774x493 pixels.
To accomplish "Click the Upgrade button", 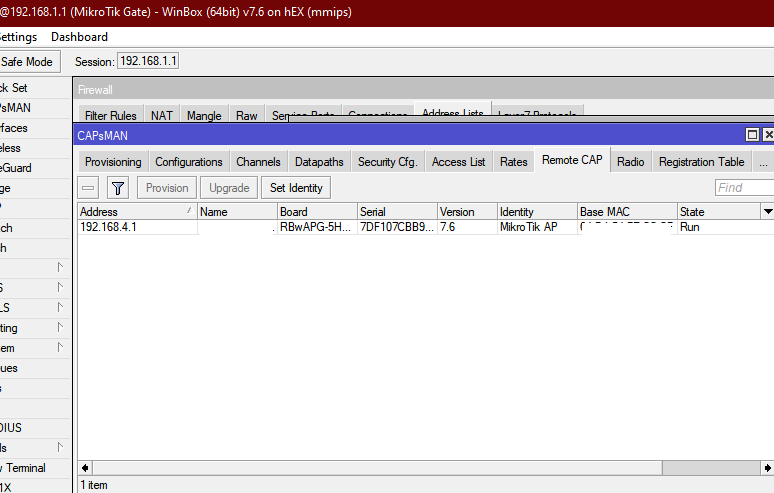I will click(x=229, y=188).
